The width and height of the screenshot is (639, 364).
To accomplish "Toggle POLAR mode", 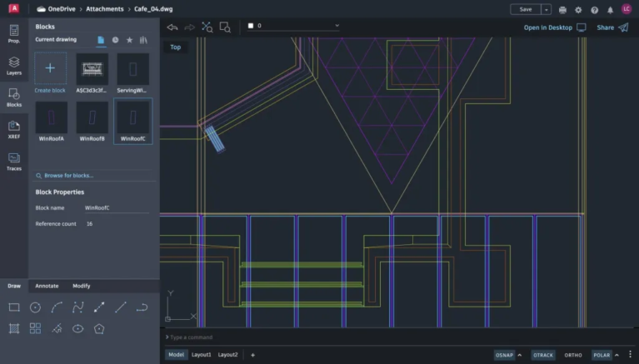I will (x=602, y=355).
